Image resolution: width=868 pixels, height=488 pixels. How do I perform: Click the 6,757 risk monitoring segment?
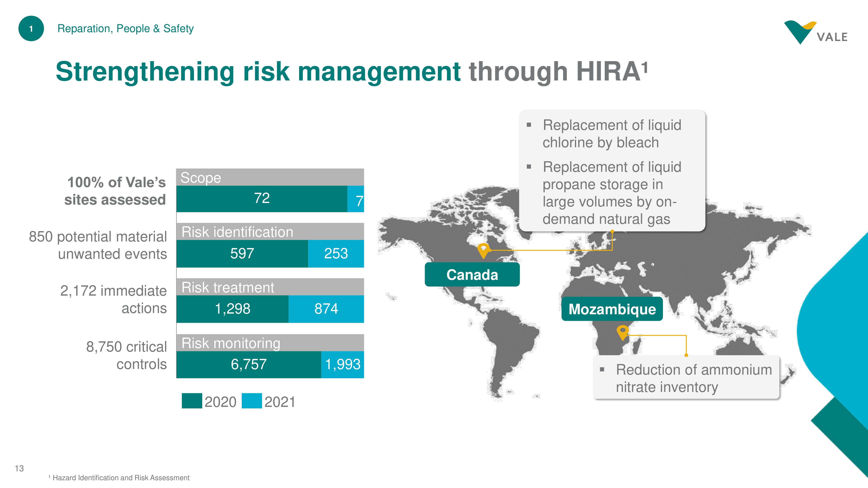pos(249,364)
